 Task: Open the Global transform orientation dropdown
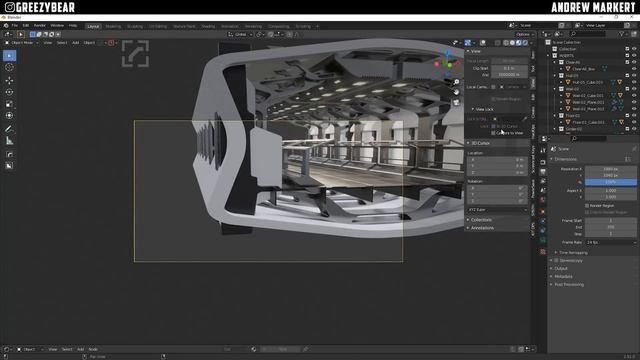coord(240,34)
